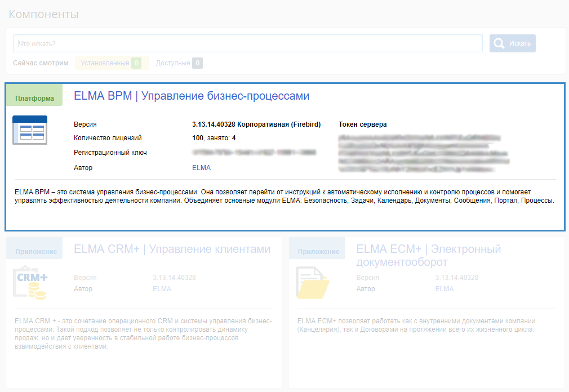Click the BPM version value 3.13.14.40328 Корпоративная
Viewport: 569px width, 392px height.
(256, 124)
